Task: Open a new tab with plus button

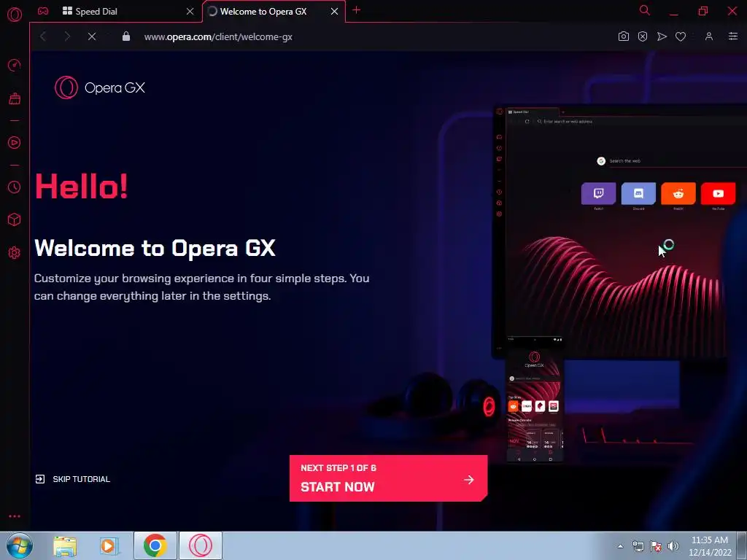Action: [x=356, y=10]
